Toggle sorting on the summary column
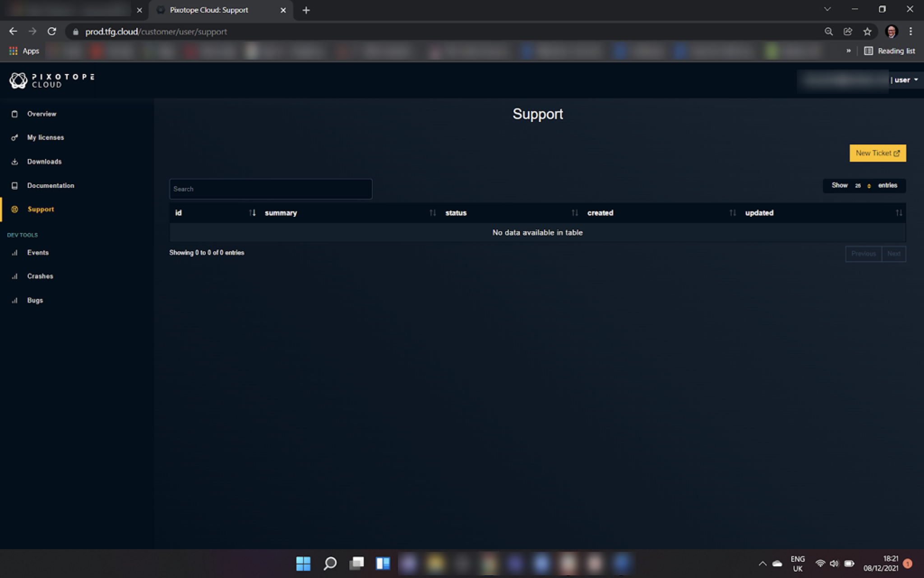The width and height of the screenshot is (924, 578). pos(432,213)
